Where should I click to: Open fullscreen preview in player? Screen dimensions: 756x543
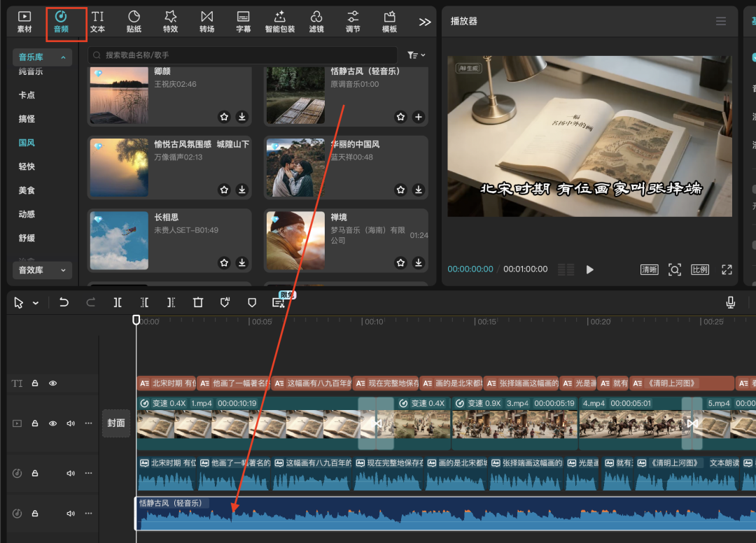click(727, 270)
